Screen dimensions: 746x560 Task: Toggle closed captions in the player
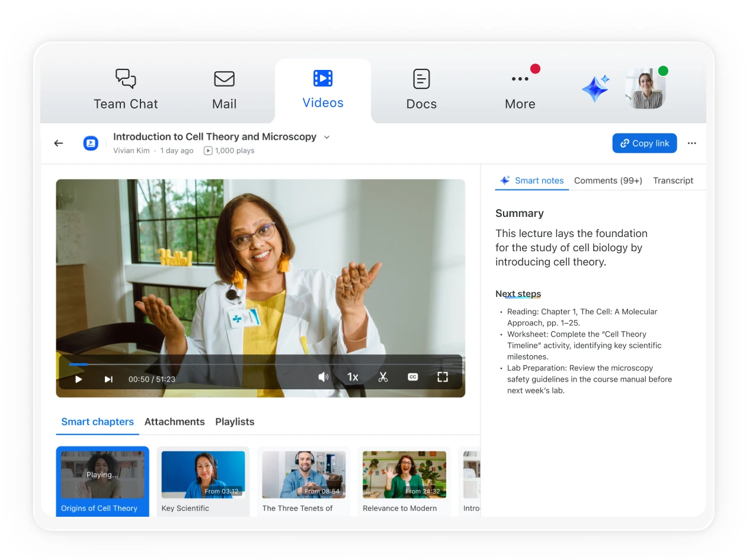click(x=413, y=377)
